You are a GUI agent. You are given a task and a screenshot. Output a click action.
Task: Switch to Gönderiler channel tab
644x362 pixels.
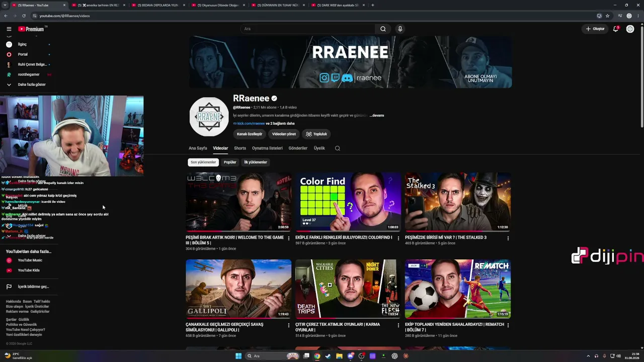click(x=298, y=148)
